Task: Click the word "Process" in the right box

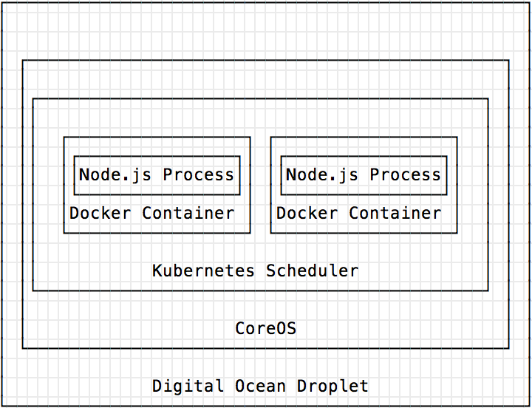Action: click(405, 175)
